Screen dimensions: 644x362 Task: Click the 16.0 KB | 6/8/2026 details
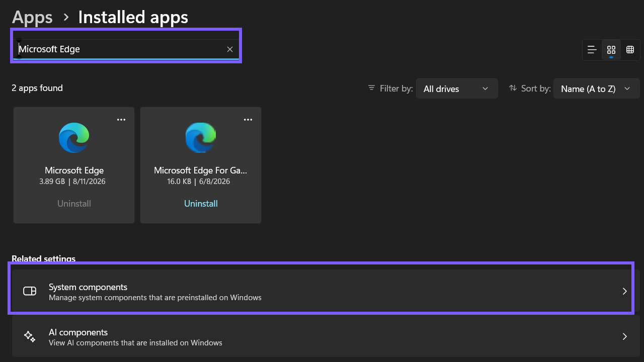click(x=199, y=182)
